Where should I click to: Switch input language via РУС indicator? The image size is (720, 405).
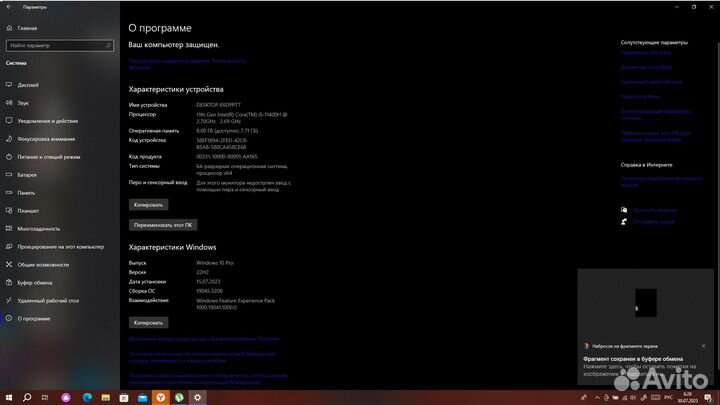[668, 398]
